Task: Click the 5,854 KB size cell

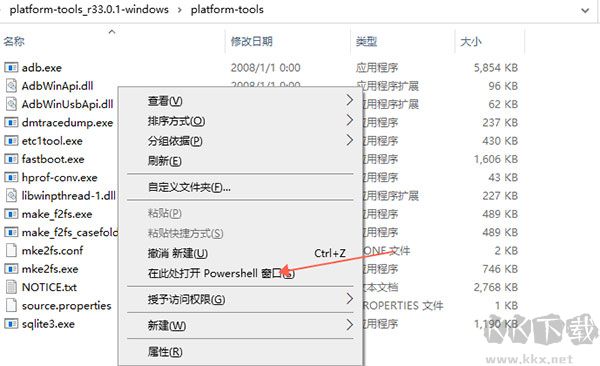Action: click(x=496, y=68)
